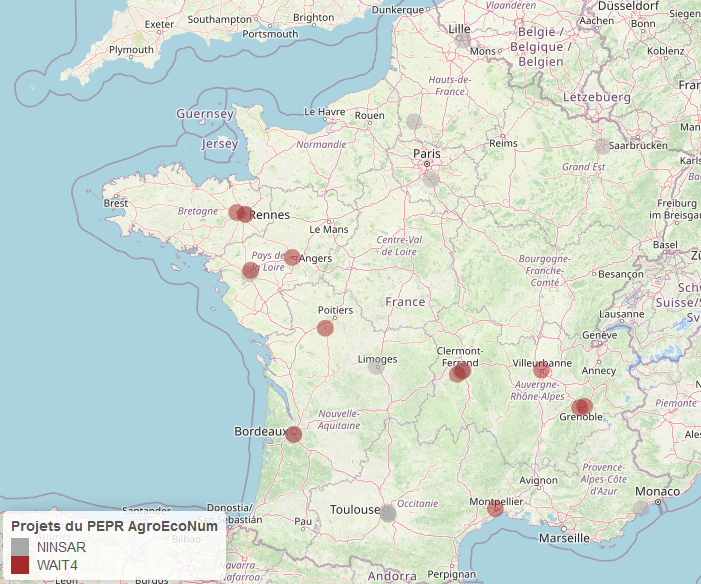Viewport: 701px width, 584px height.
Task: Select the red marker near Poitiers
Action: pyautogui.click(x=325, y=328)
